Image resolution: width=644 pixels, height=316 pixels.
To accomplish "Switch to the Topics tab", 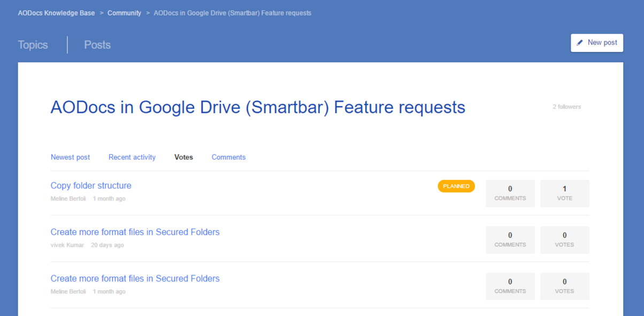I will coord(33,45).
